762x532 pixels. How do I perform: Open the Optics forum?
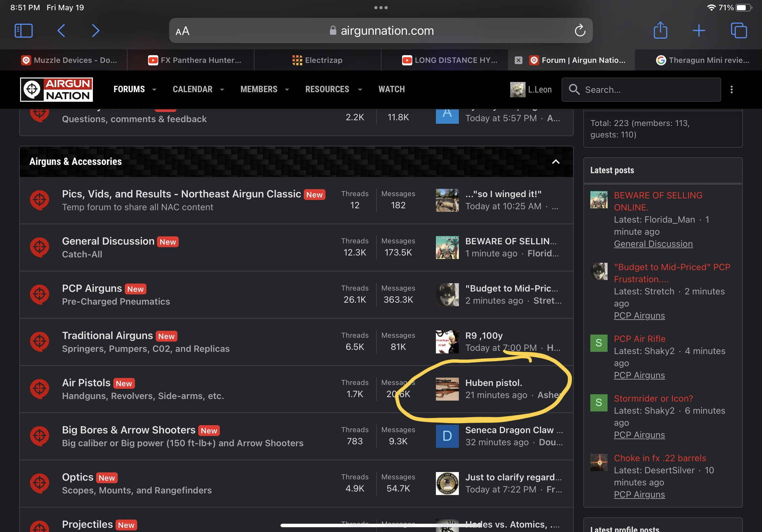(x=78, y=477)
